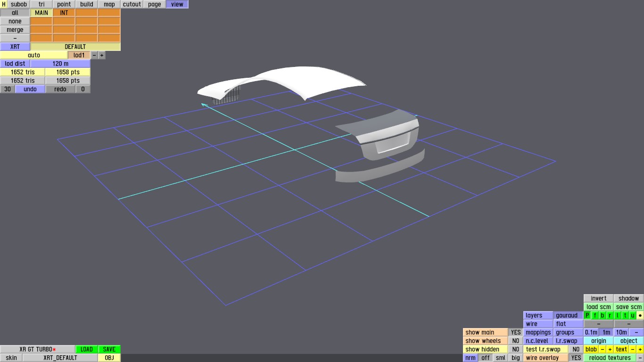
Task: Click the object button
Action: click(629, 341)
